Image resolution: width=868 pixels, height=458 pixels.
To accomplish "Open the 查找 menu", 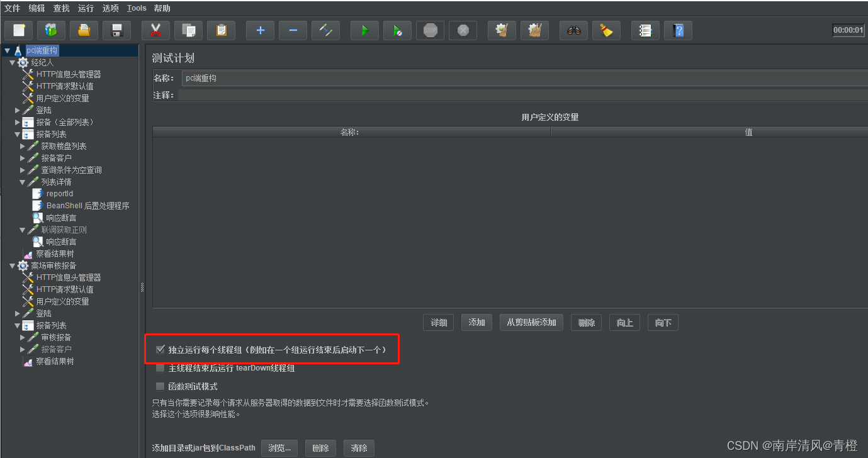I will pos(62,8).
